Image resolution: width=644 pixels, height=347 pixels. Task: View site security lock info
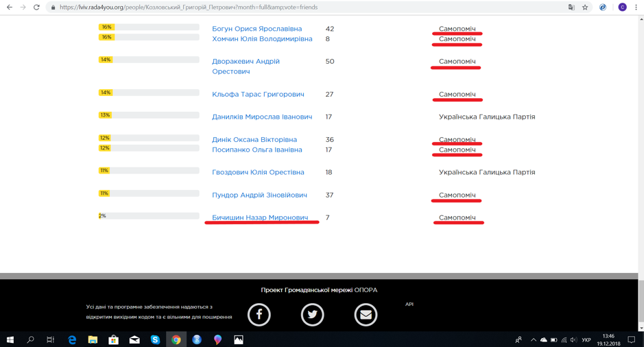click(53, 8)
